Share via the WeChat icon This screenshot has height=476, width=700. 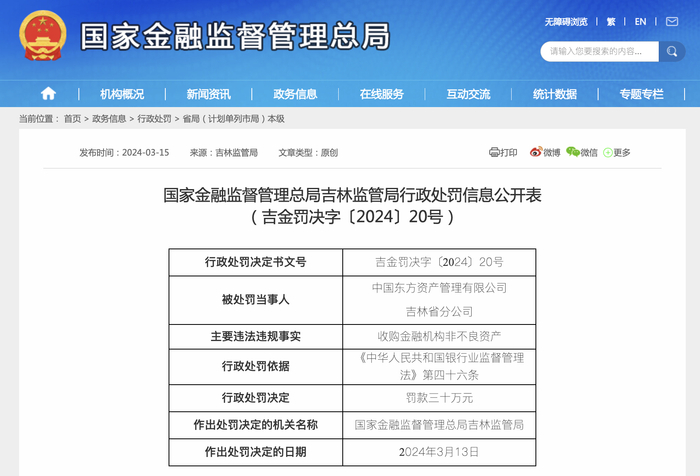[x=573, y=152]
